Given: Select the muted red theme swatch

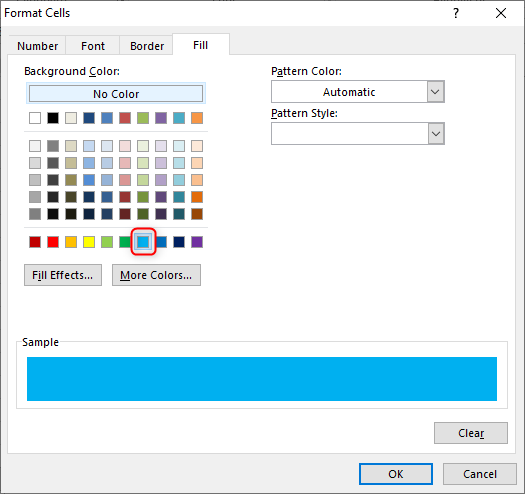Looking at the screenshot, I should [125, 118].
